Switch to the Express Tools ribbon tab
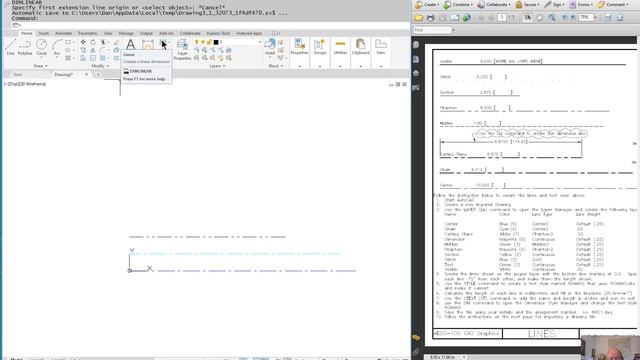This screenshot has height=360, width=640. pyautogui.click(x=218, y=33)
